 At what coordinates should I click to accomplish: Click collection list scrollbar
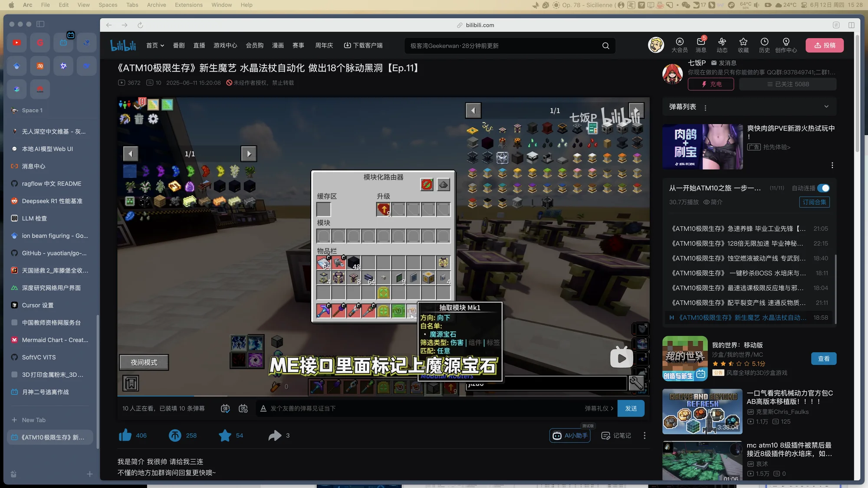[835, 288]
